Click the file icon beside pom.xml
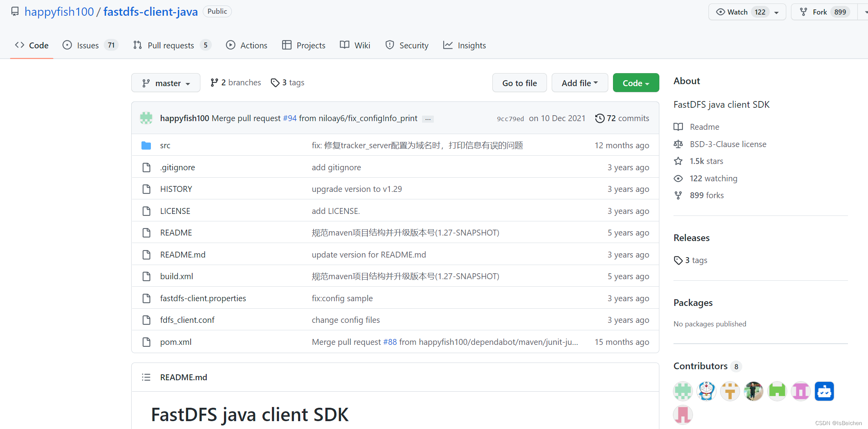 146,342
